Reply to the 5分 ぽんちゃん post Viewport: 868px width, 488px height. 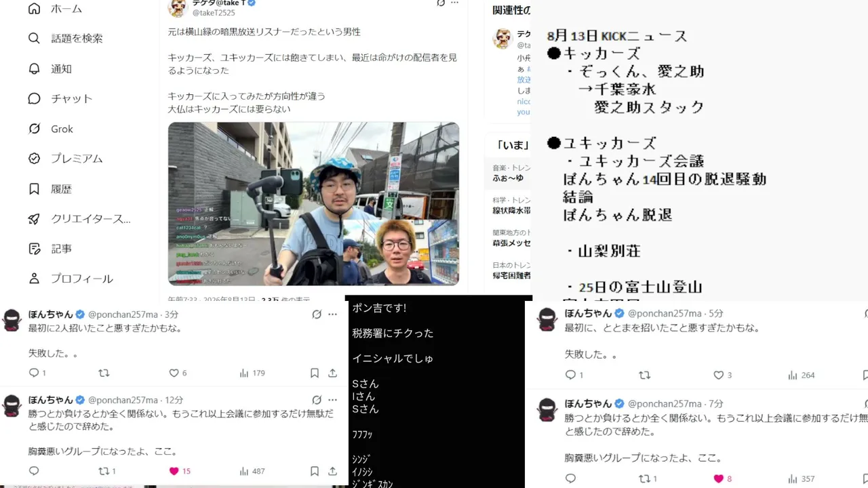click(570, 375)
